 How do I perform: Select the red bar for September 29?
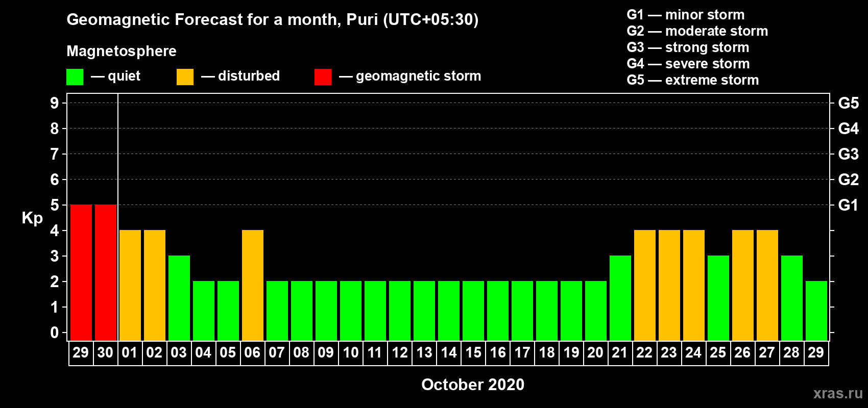[x=81, y=273]
